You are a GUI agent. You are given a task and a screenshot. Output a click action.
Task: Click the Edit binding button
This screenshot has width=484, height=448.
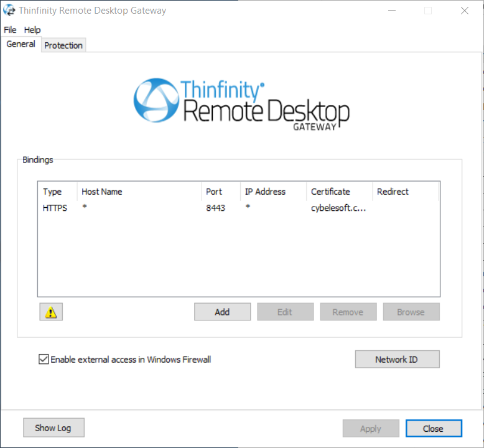[285, 312]
